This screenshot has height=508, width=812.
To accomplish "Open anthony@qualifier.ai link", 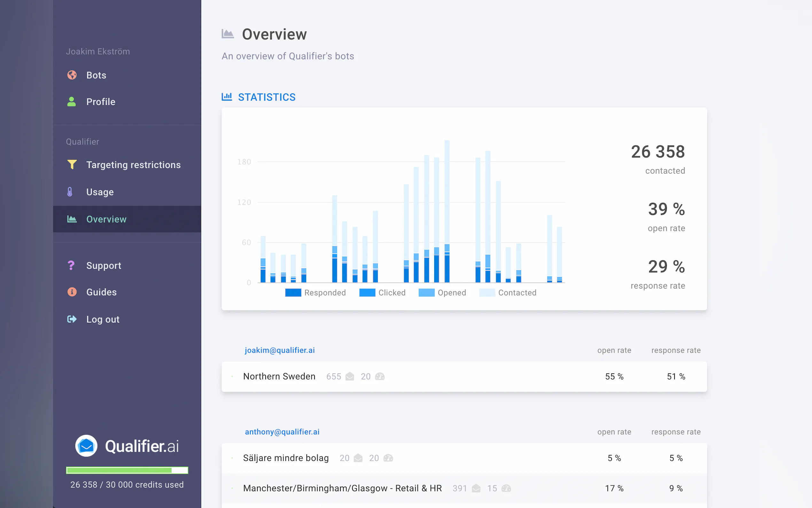I will click(x=282, y=432).
